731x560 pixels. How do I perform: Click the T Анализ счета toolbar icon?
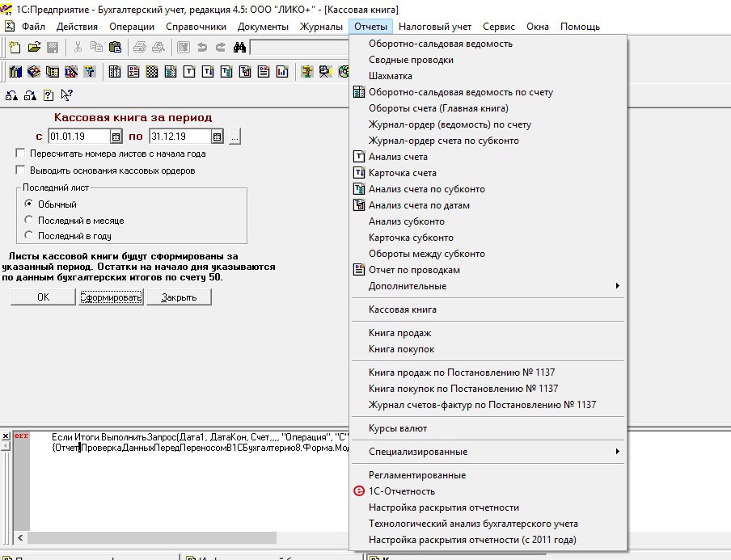(189, 72)
